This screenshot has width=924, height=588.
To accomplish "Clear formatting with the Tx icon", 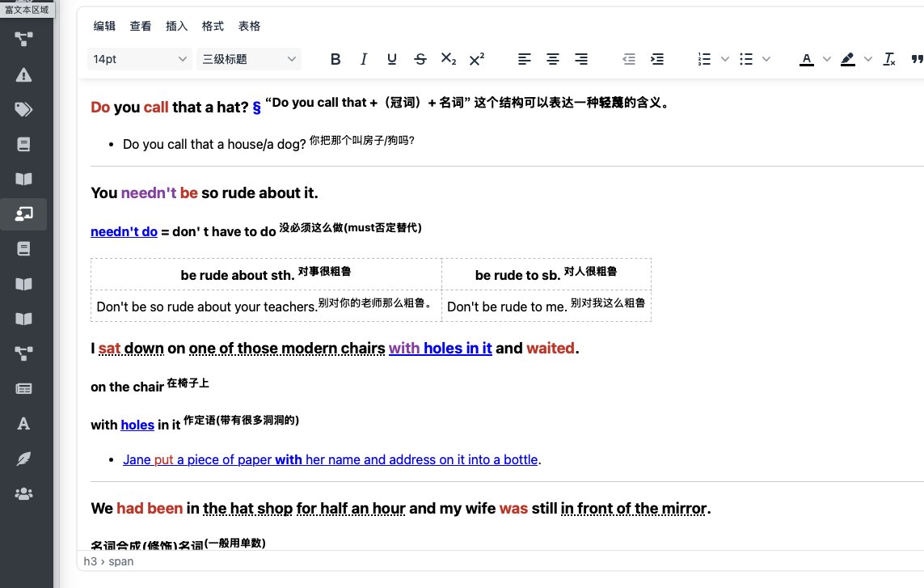I will (889, 59).
